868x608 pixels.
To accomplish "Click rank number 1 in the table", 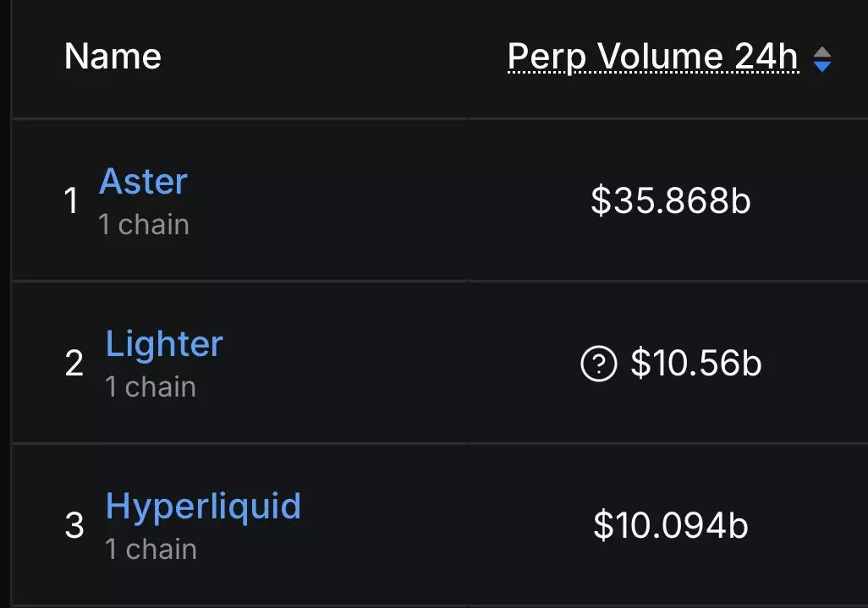I will 71,200.
